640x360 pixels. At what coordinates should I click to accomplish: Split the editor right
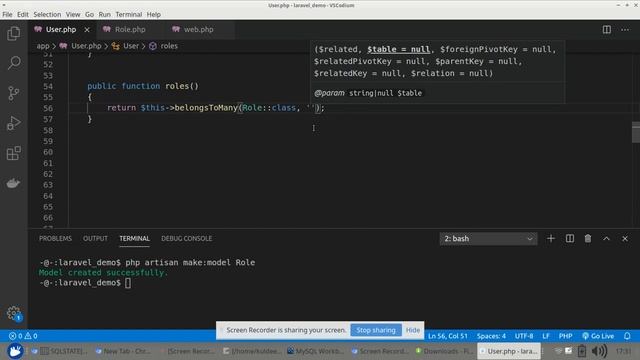(607, 29)
